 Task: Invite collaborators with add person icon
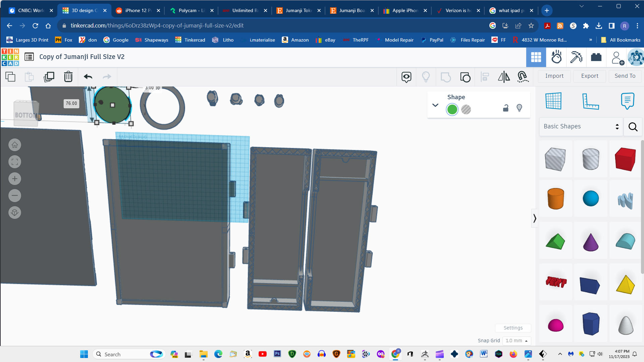point(617,58)
